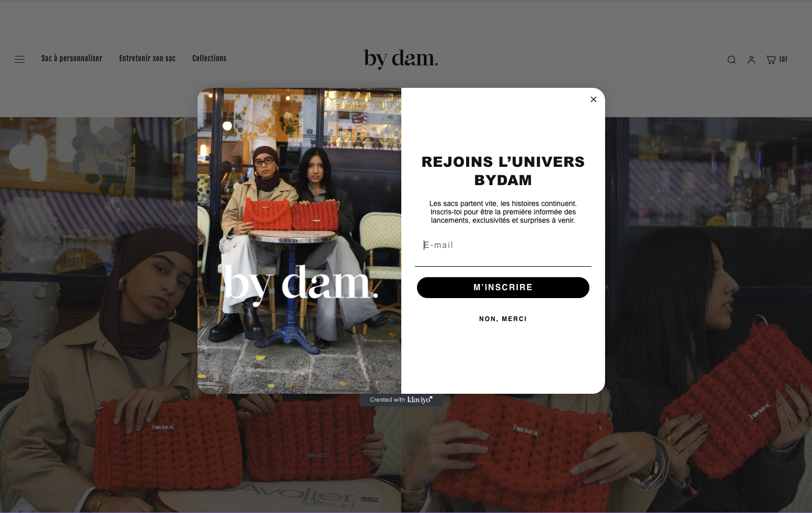
Task: Click the by dam. header logo
Action: pyautogui.click(x=401, y=59)
